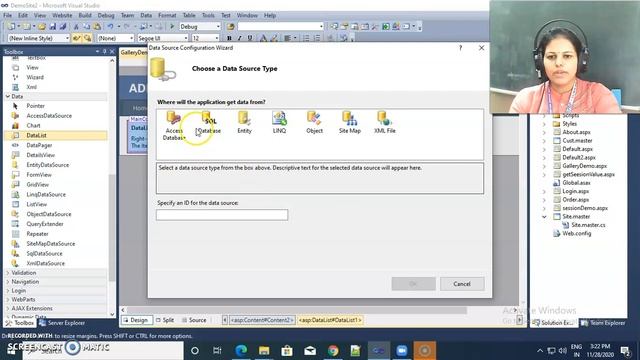Select GridView in the Toolbox
Screen dimensions: 640x360
pyautogui.click(x=38, y=184)
